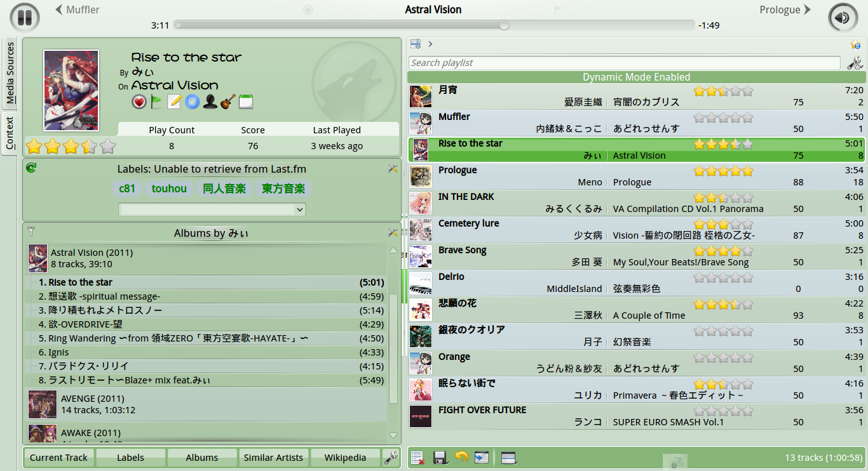Image resolution: width=868 pixels, height=471 pixels.
Task: Clear the playlist with red-X icon
Action: 417,457
